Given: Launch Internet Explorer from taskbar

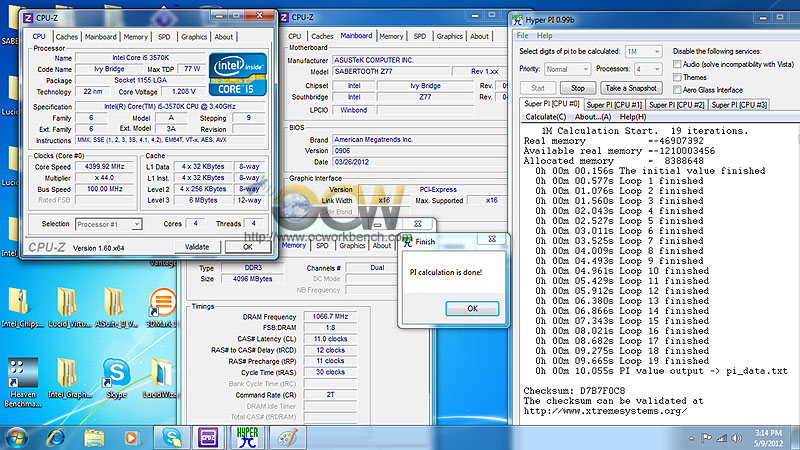Looking at the screenshot, I should pos(55,438).
